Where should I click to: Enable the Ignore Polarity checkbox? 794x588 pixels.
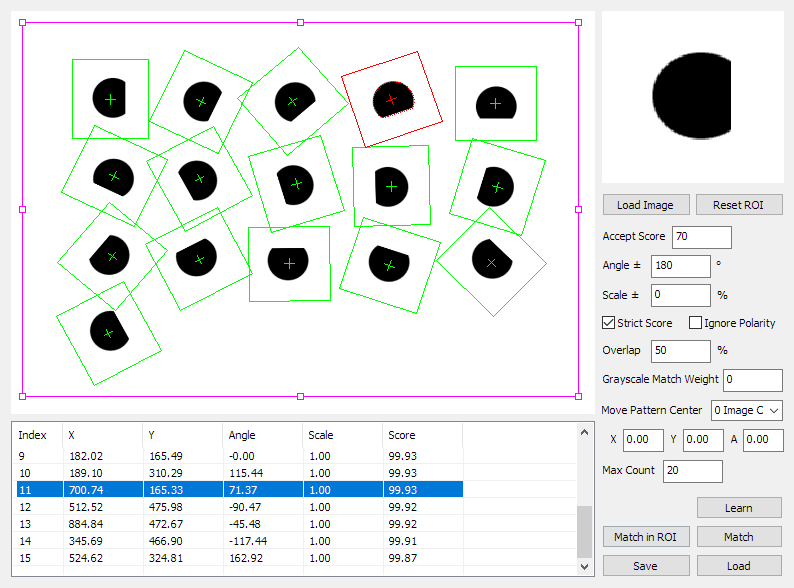pyautogui.click(x=695, y=323)
